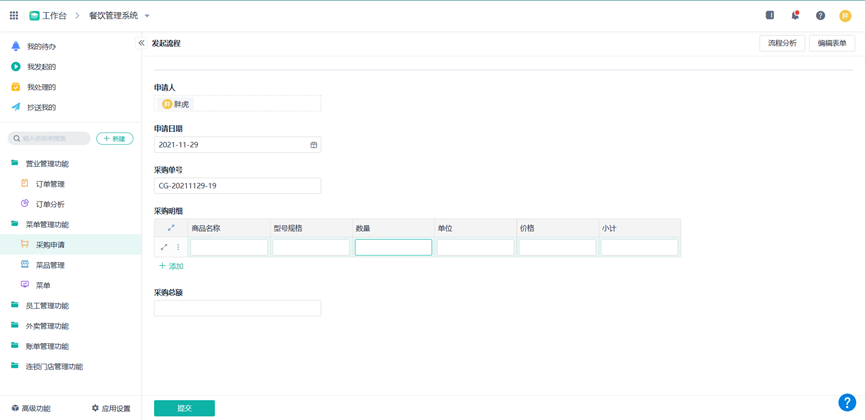Image resolution: width=865 pixels, height=420 pixels.
Task: Click the 流程分析 button
Action: pos(782,43)
